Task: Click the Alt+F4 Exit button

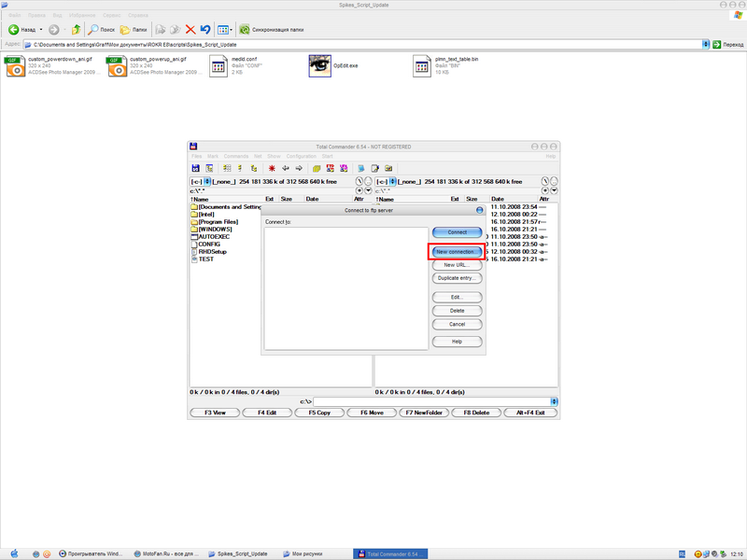Action: click(x=530, y=413)
